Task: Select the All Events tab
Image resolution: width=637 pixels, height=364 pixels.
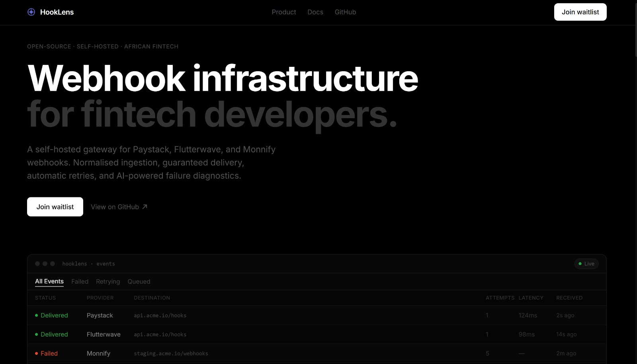Action: pos(49,281)
